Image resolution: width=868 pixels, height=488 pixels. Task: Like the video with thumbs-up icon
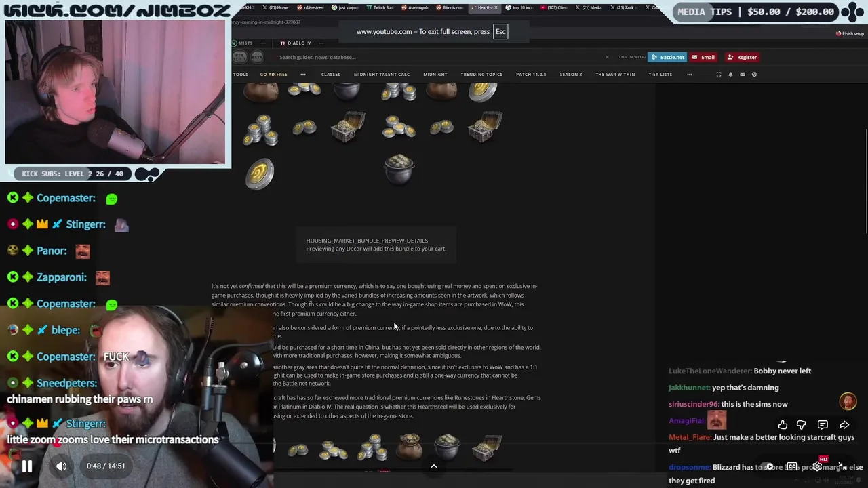(x=783, y=425)
